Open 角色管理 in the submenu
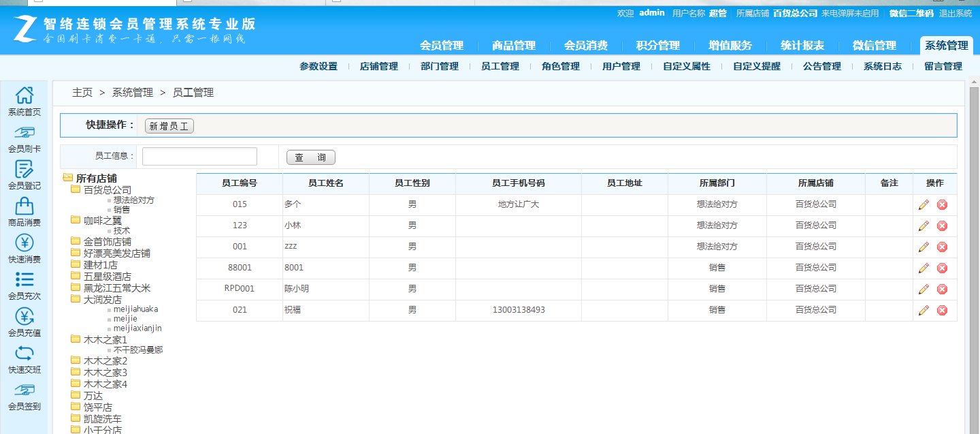This screenshot has width=980, height=434. [559, 67]
